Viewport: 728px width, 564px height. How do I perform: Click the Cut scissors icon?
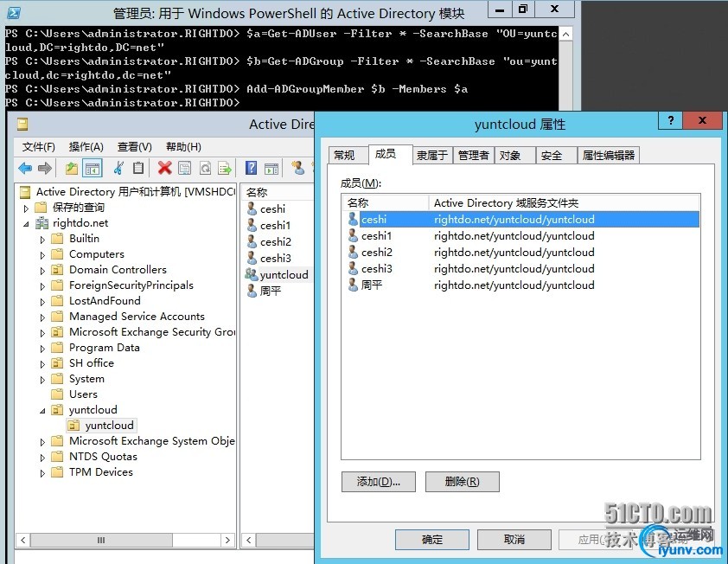(x=118, y=168)
